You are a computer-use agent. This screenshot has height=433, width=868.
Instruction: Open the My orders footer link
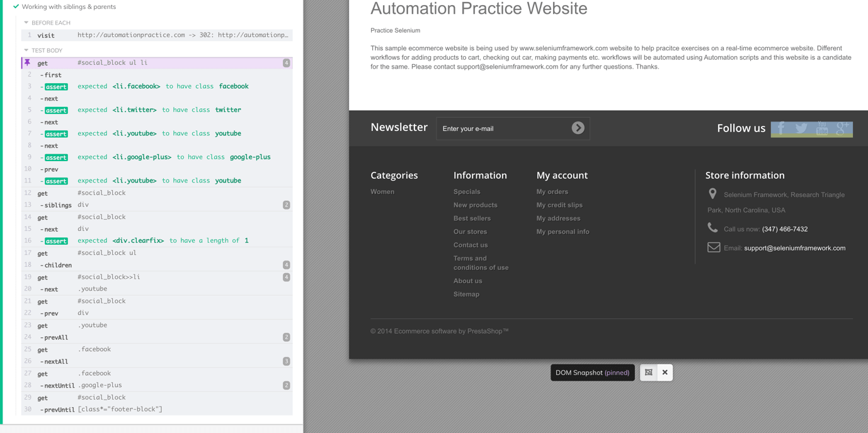[x=552, y=192]
